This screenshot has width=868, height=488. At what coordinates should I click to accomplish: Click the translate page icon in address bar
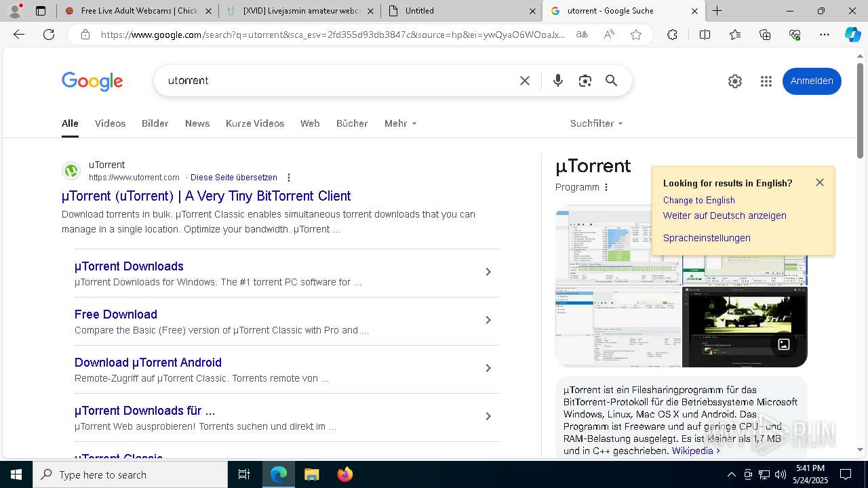coord(582,35)
